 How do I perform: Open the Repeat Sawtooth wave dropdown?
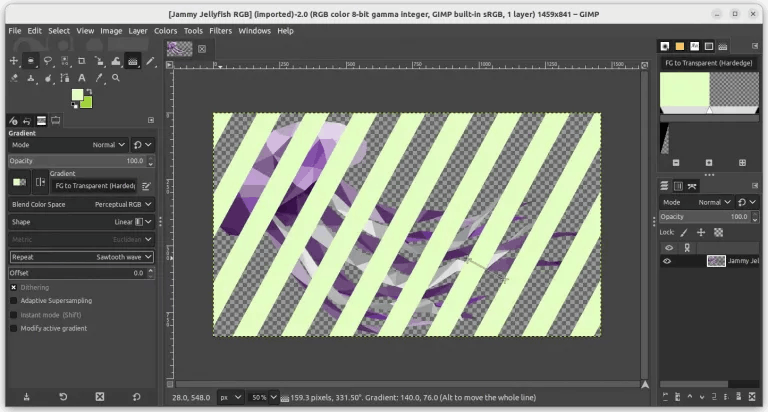(x=81, y=257)
